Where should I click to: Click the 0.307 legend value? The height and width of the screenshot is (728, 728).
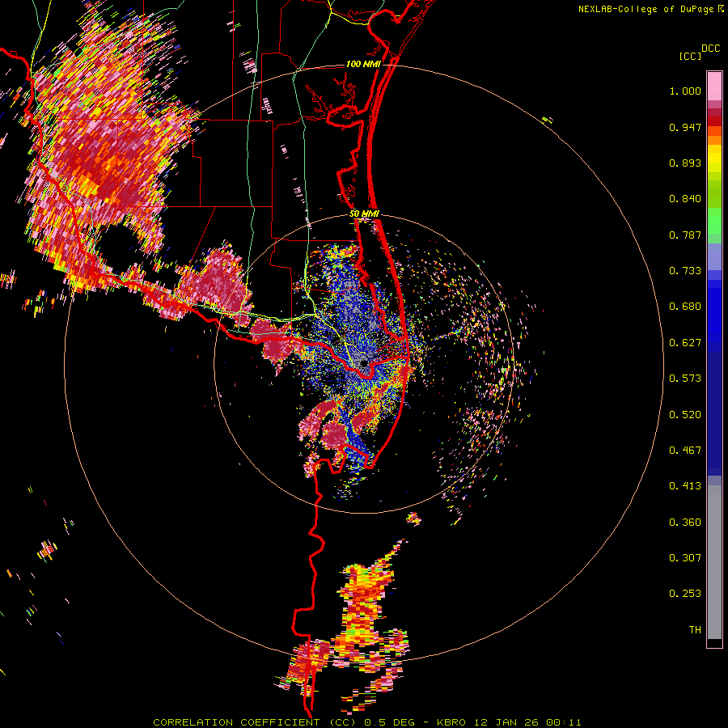click(685, 558)
